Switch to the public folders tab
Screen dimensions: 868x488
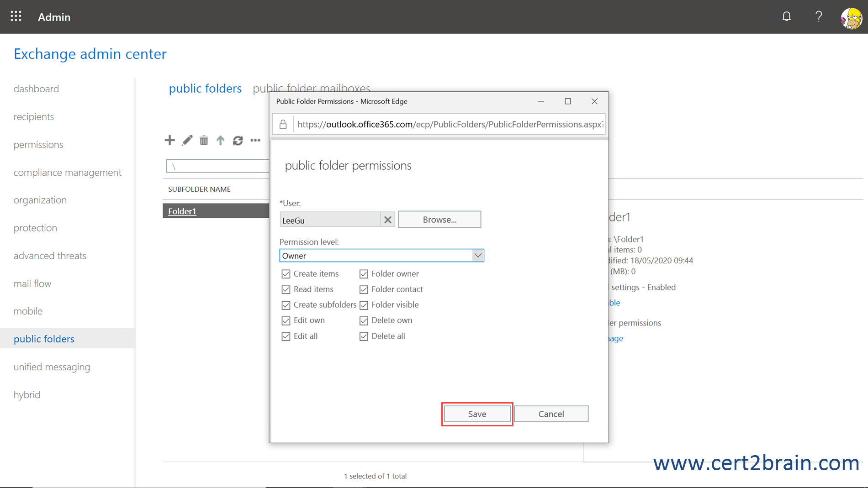205,88
